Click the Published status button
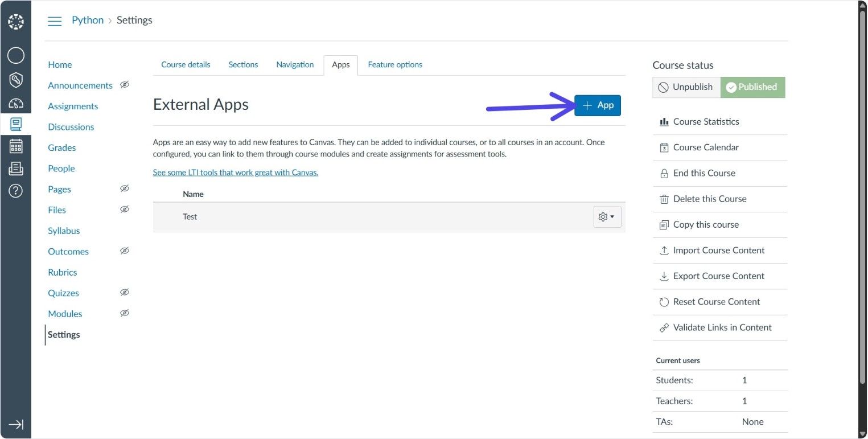The image size is (868, 439). click(752, 87)
